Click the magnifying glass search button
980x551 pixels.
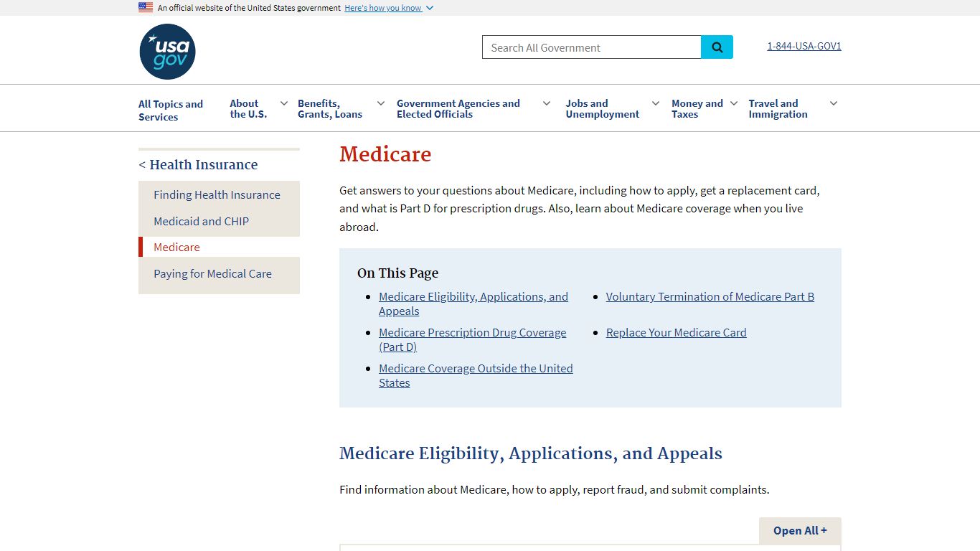coord(717,47)
